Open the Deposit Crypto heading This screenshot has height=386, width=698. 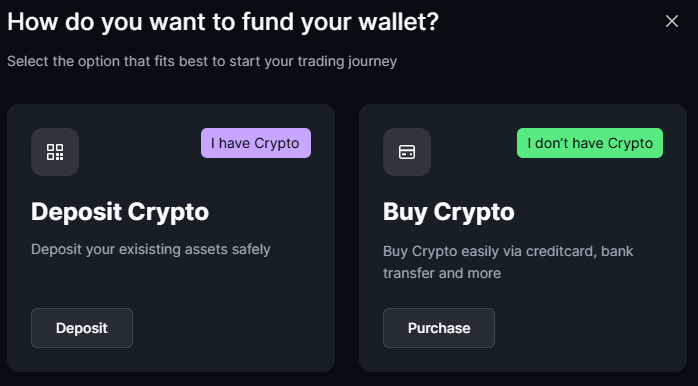point(120,211)
